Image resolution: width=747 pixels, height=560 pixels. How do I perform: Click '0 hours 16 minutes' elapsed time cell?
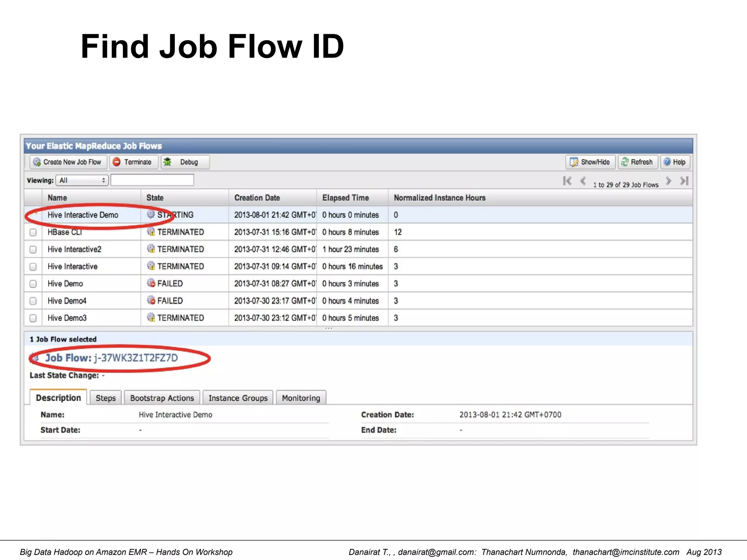[x=352, y=266]
